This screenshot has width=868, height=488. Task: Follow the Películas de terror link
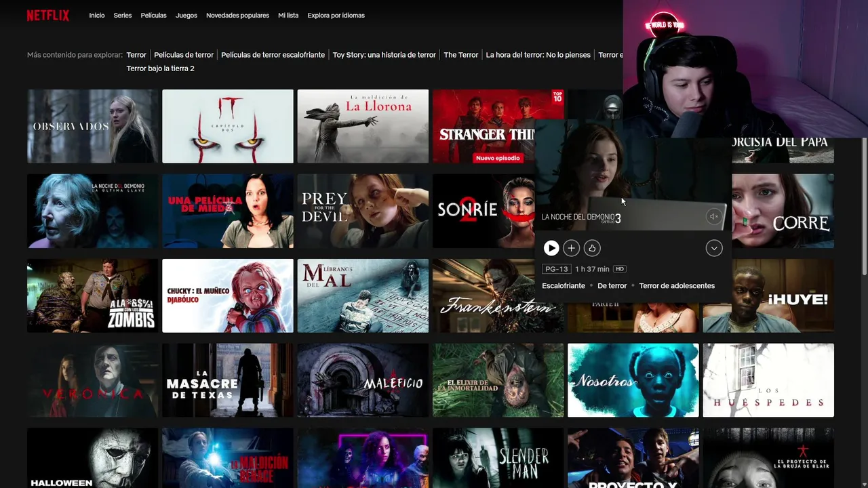(184, 55)
